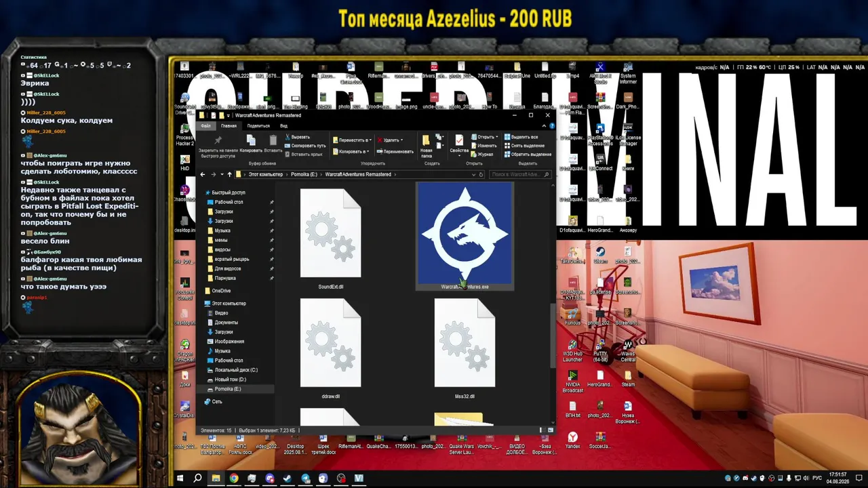The height and width of the screenshot is (488, 868).
Task: Click the Explorer search field
Action: [x=519, y=174]
